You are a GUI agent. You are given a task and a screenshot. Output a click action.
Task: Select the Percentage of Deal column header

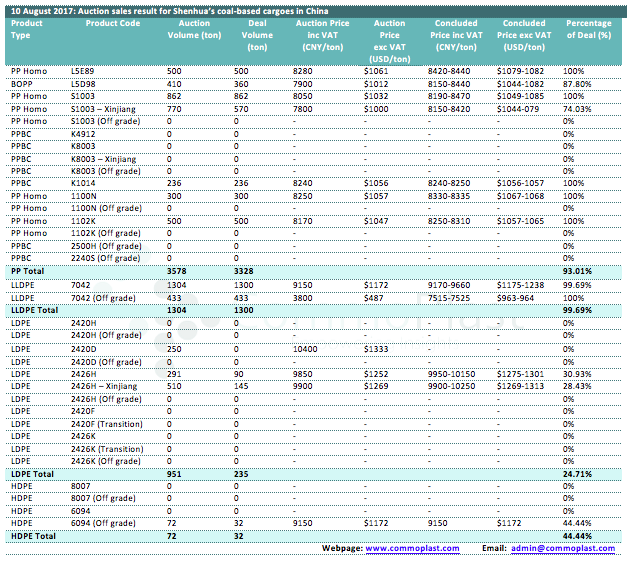point(588,28)
